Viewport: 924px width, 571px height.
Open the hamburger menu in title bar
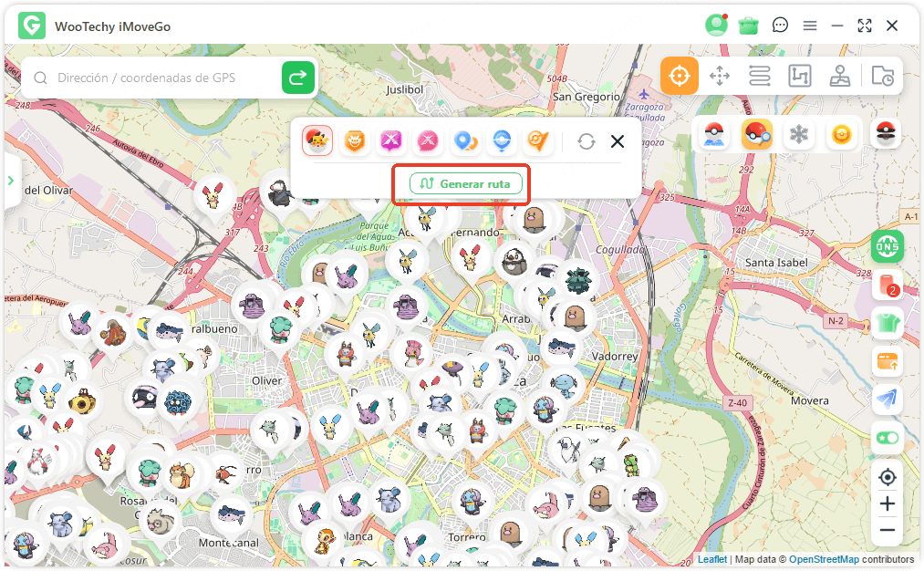pos(810,26)
